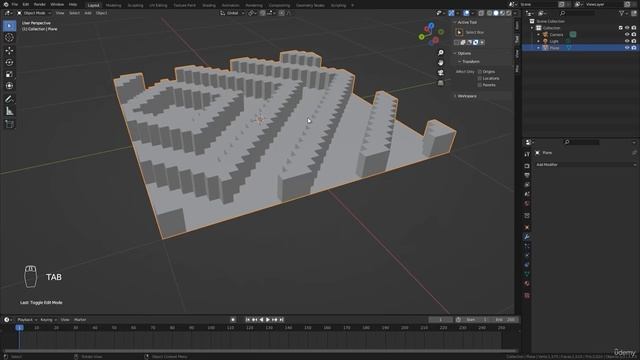Click the current frame number field
Screen dimensions: 640x360
click(x=440, y=320)
